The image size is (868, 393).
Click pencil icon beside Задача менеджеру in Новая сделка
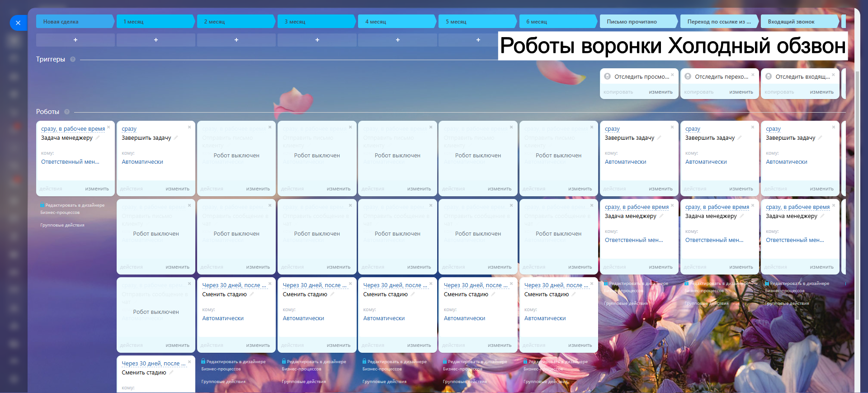click(x=98, y=137)
